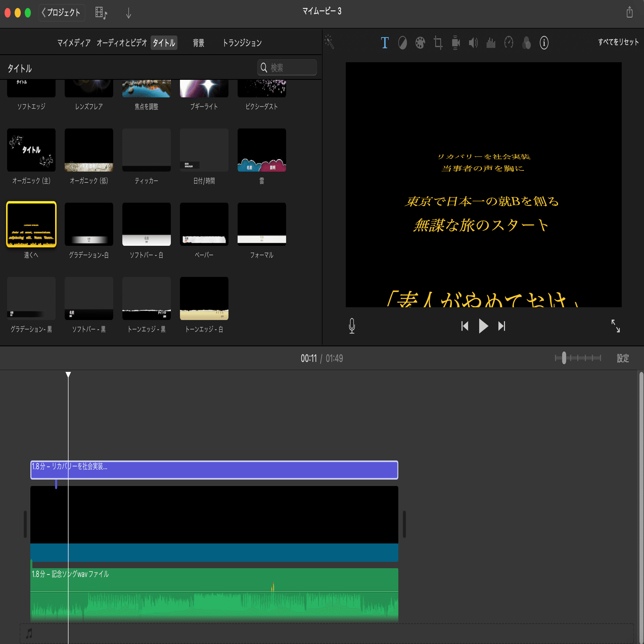The height and width of the screenshot is (644, 644).
Task: Start voiceover recording with microphone icon
Action: (352, 326)
